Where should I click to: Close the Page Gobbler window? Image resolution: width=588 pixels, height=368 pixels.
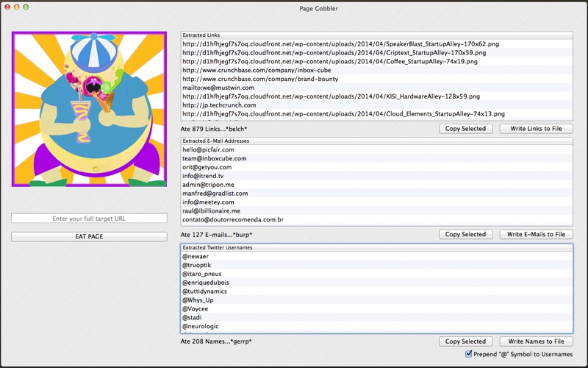(x=7, y=7)
